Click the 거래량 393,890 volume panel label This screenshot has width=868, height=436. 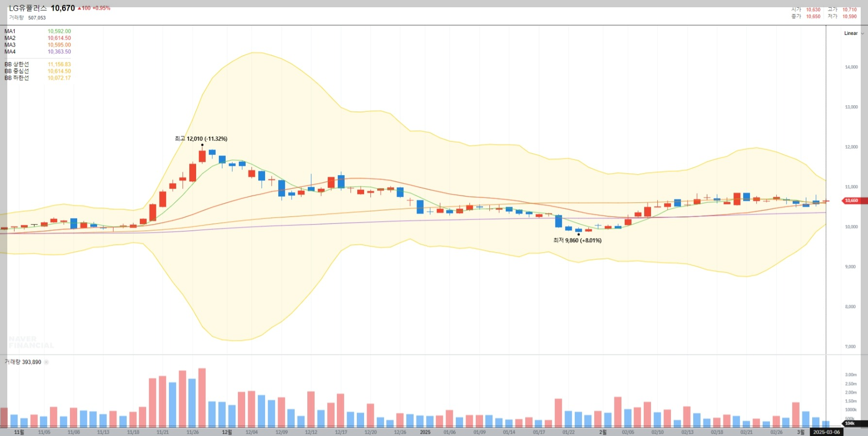pos(23,362)
